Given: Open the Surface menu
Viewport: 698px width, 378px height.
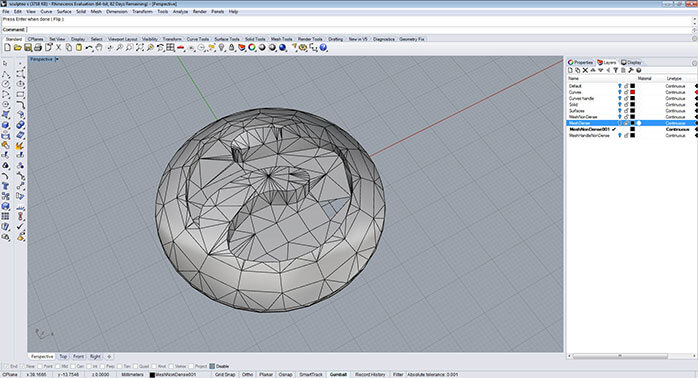Looking at the screenshot, I should [64, 12].
